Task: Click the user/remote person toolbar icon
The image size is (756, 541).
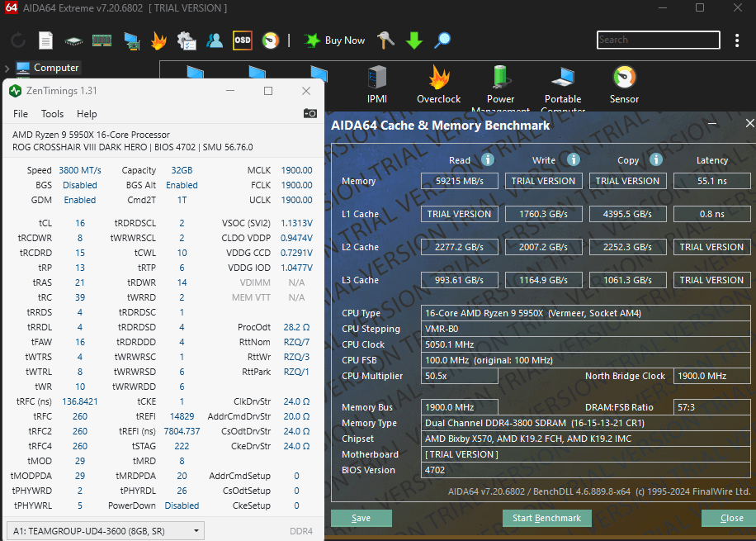Action: [x=215, y=40]
